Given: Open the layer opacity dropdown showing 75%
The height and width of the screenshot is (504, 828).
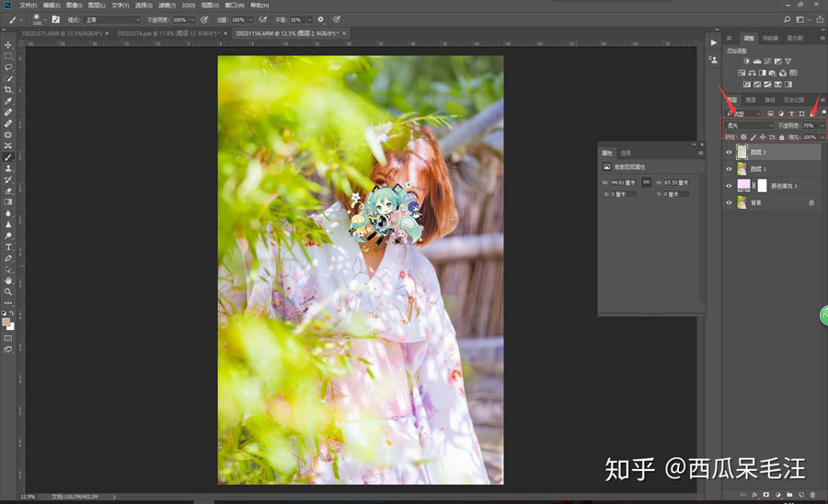Looking at the screenshot, I should click(x=822, y=125).
